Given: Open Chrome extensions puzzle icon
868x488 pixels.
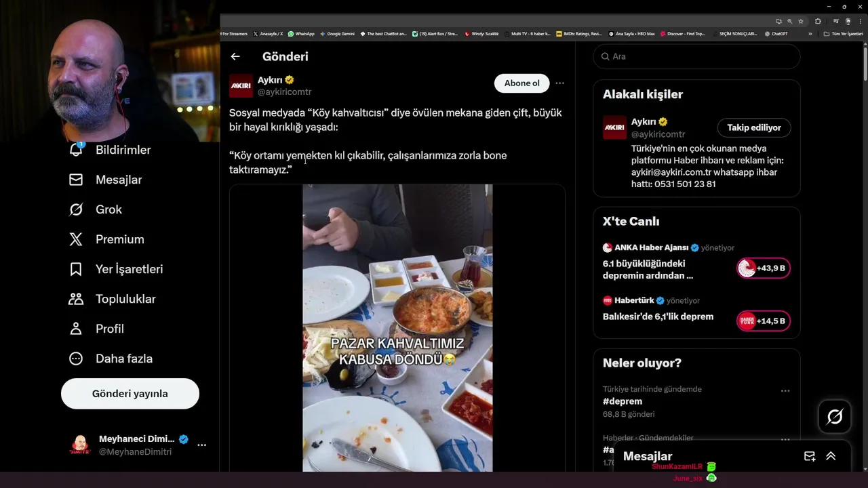Looking at the screenshot, I should [818, 21].
